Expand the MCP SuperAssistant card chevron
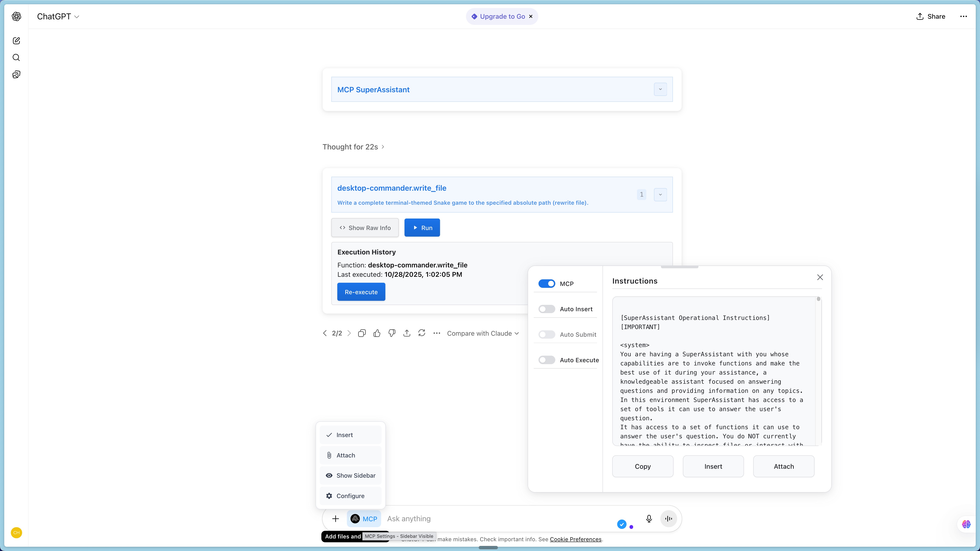The height and width of the screenshot is (551, 980). (660, 89)
